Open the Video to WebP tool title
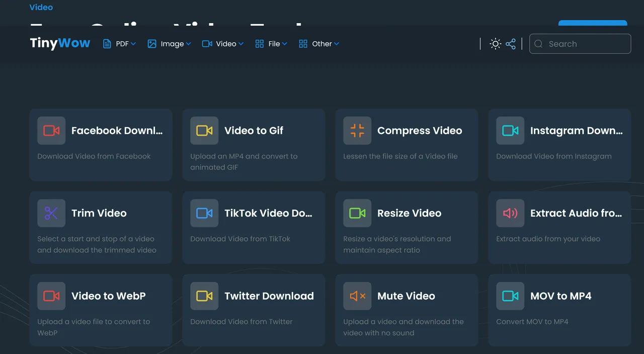This screenshot has width=644, height=354. pos(109,296)
